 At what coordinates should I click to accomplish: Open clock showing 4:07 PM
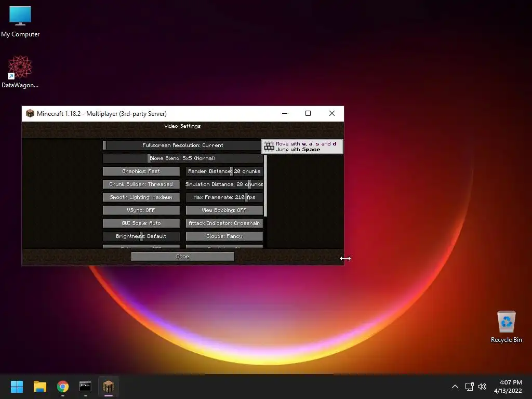click(x=508, y=387)
